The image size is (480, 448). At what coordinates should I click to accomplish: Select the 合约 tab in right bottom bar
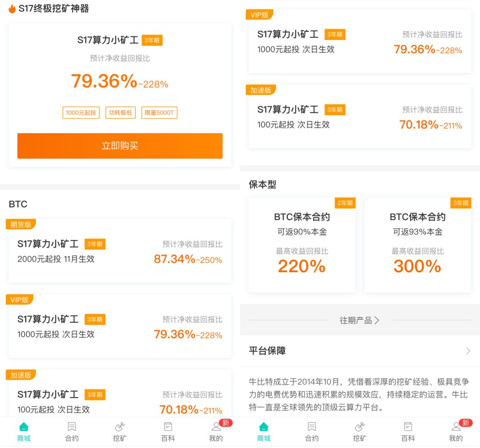click(312, 432)
